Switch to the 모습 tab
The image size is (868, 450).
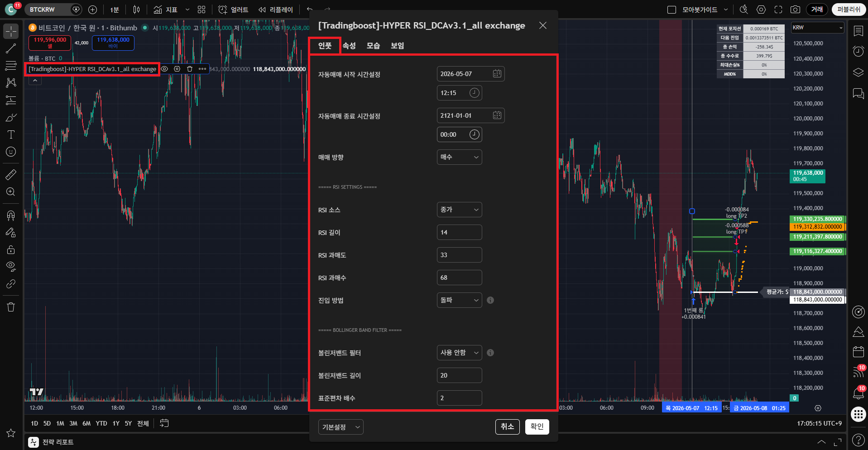[373, 46]
